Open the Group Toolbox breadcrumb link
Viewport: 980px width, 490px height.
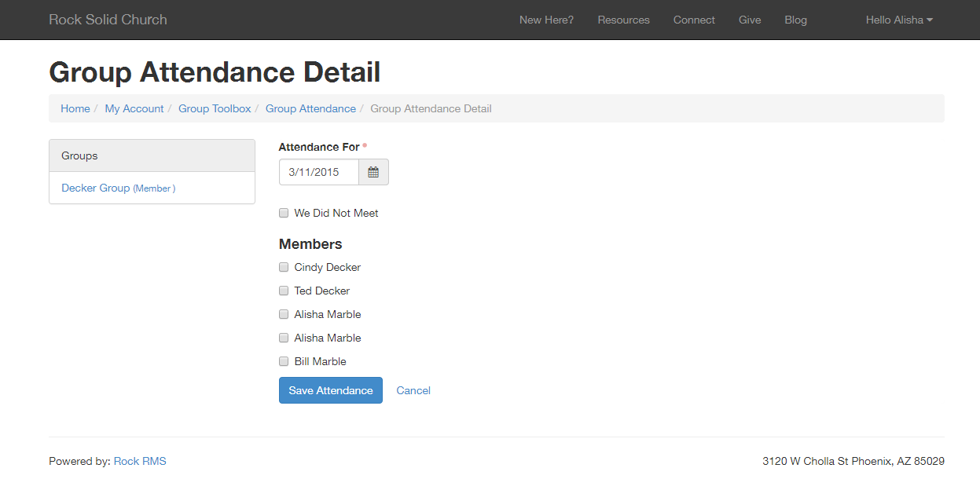(215, 108)
